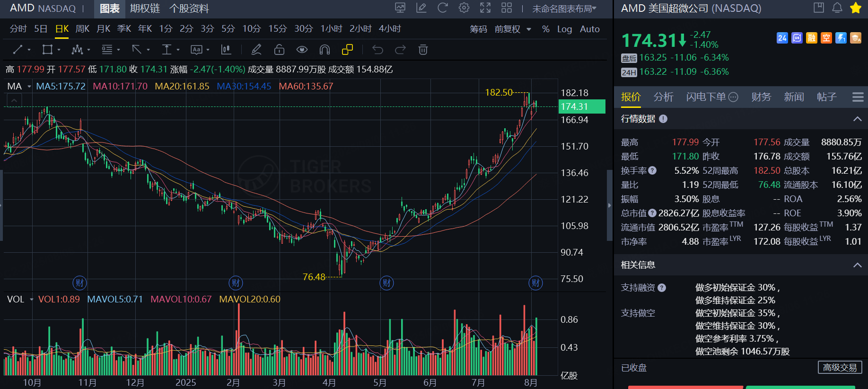Select the trend line drawing tool

[x=18, y=49]
